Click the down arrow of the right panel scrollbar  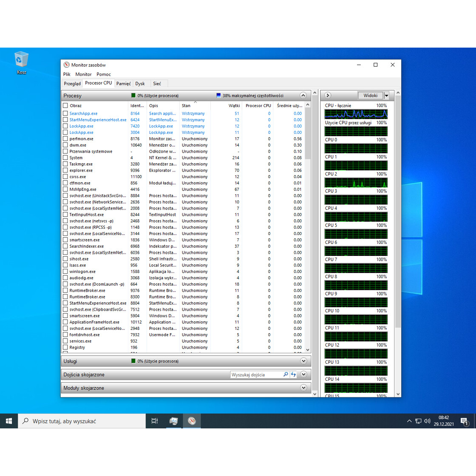pyautogui.click(x=397, y=394)
